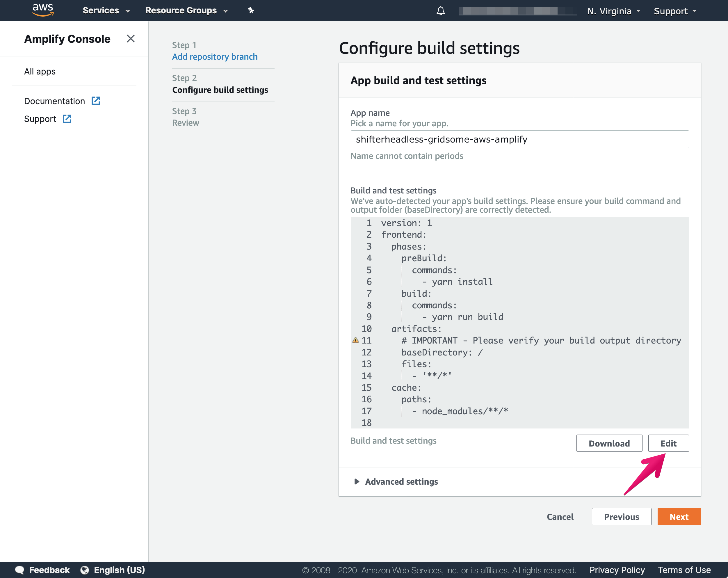Open Privacy Policy link
Screen dimensions: 728x578
pos(617,570)
